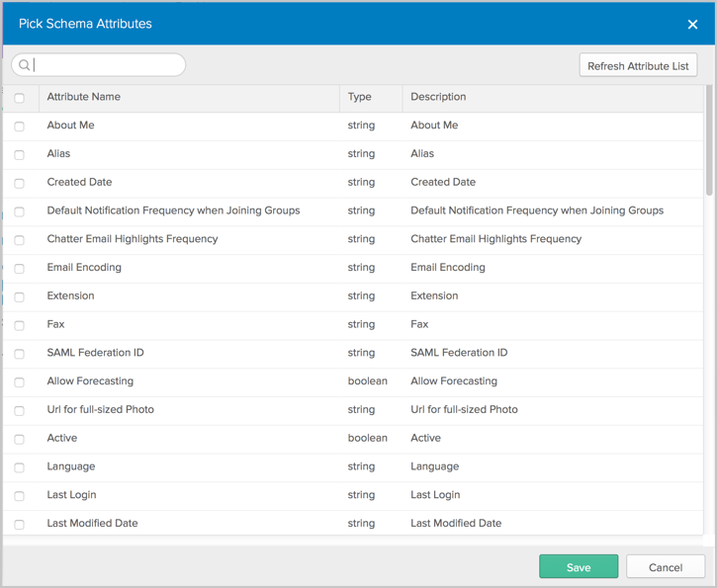Cancel the attribute selection

[666, 566]
